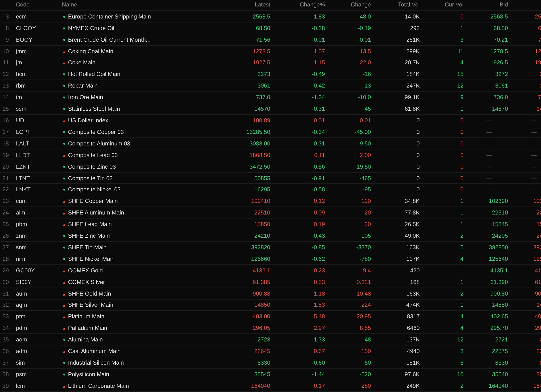Select the Hot Rolled Coil Main name

(94, 74)
